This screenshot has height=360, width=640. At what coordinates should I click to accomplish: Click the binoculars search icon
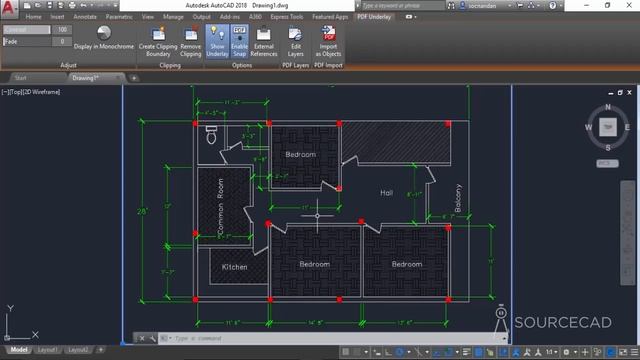tap(451, 6)
